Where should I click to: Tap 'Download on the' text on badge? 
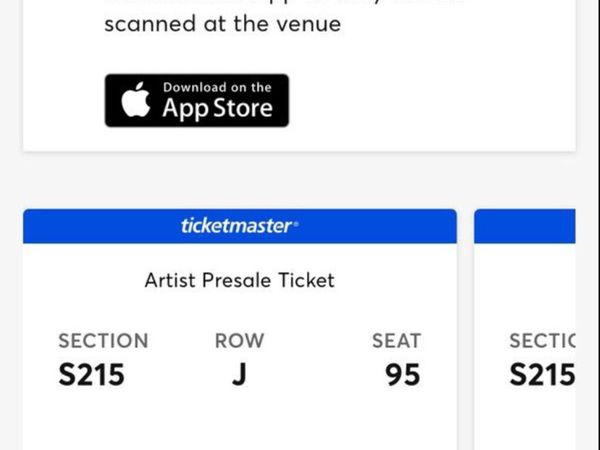coord(217,87)
